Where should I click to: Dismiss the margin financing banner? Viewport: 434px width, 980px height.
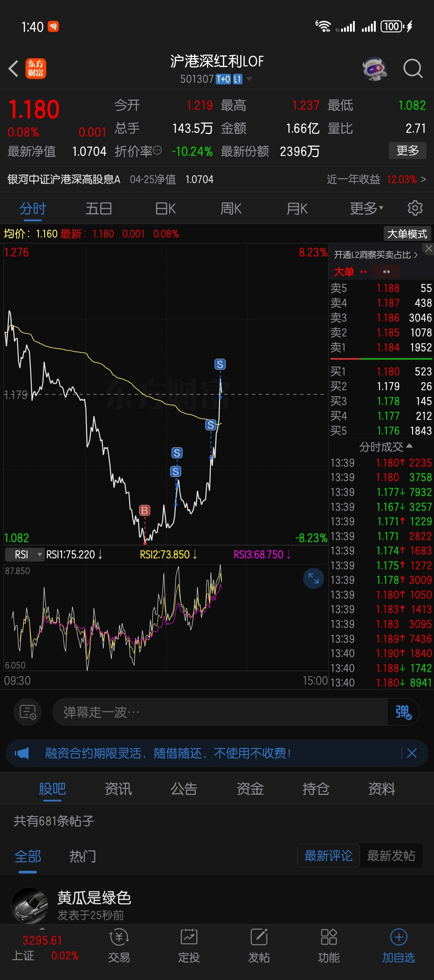click(x=412, y=753)
